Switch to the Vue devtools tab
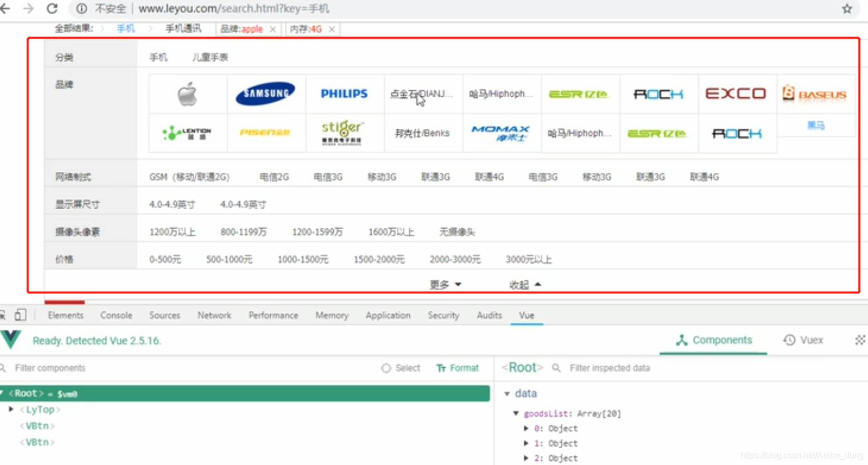 pyautogui.click(x=526, y=315)
